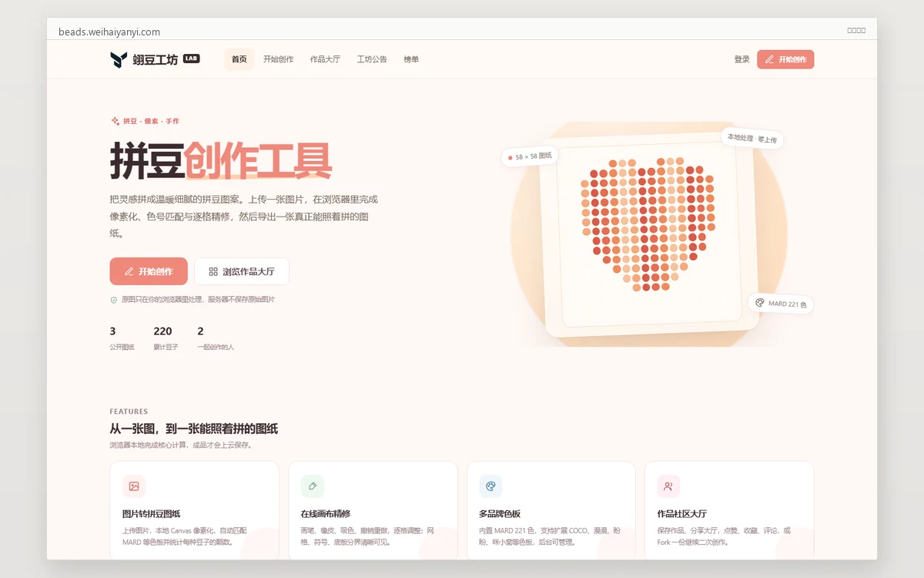
Task: Click the 作品社区大厅 card title
Action: pos(682,514)
